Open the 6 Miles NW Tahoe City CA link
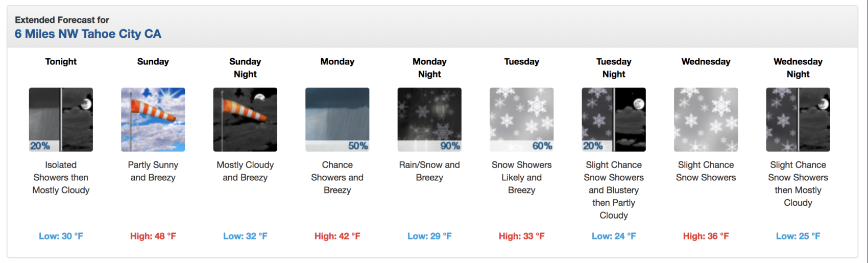This screenshot has height=263, width=868. (88, 34)
